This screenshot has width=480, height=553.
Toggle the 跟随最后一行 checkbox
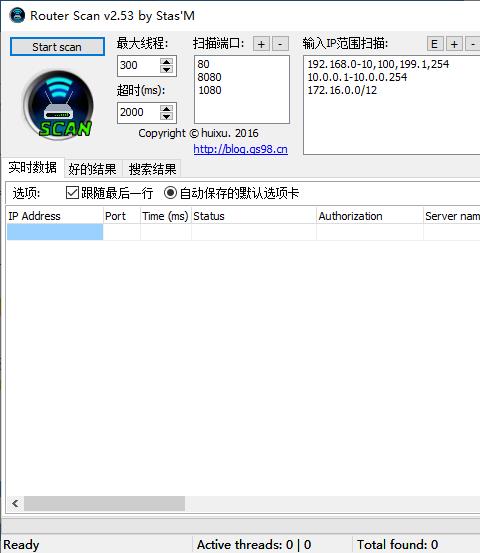point(72,193)
